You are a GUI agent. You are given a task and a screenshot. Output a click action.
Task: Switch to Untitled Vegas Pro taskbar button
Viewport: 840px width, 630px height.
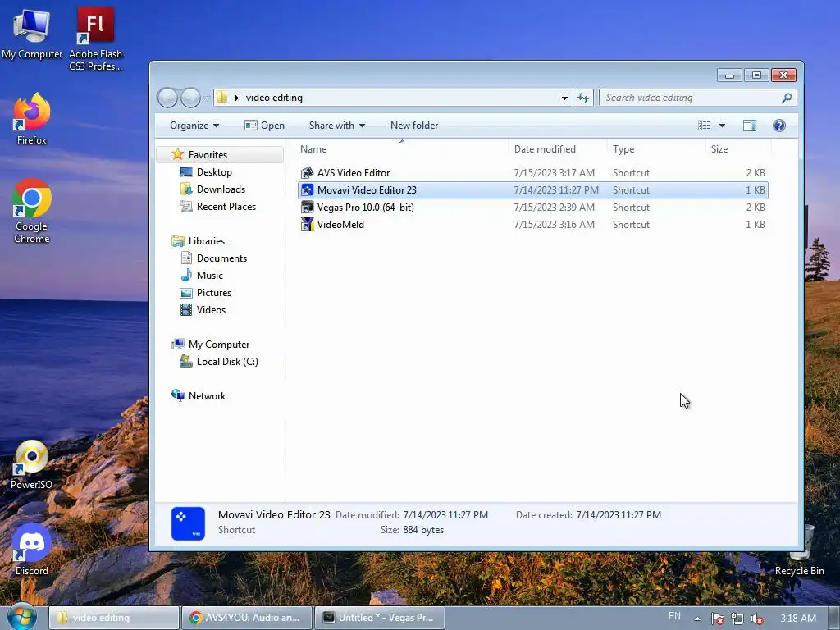click(x=379, y=618)
